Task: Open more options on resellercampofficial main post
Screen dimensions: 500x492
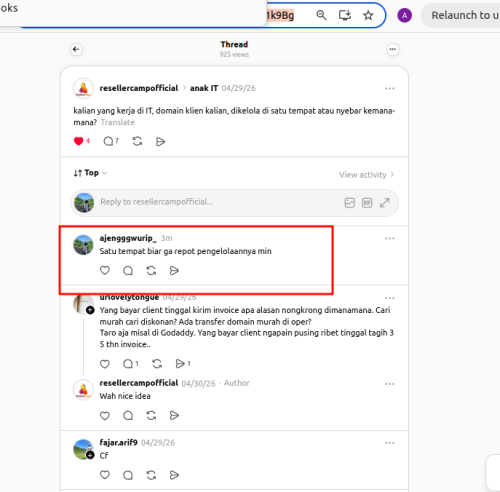Action: click(x=389, y=88)
